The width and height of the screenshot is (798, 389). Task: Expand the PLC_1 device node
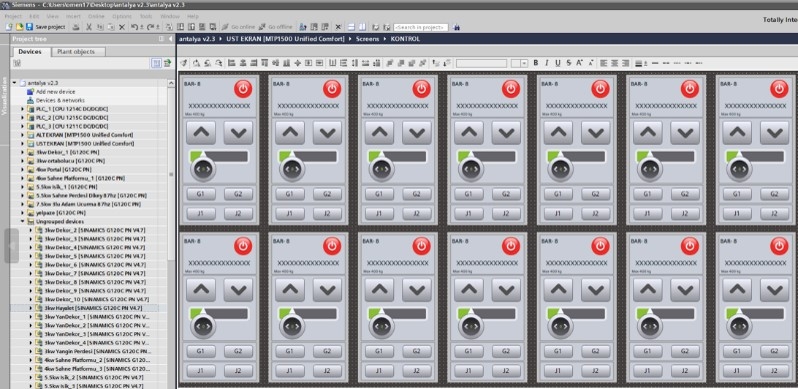(x=22, y=109)
